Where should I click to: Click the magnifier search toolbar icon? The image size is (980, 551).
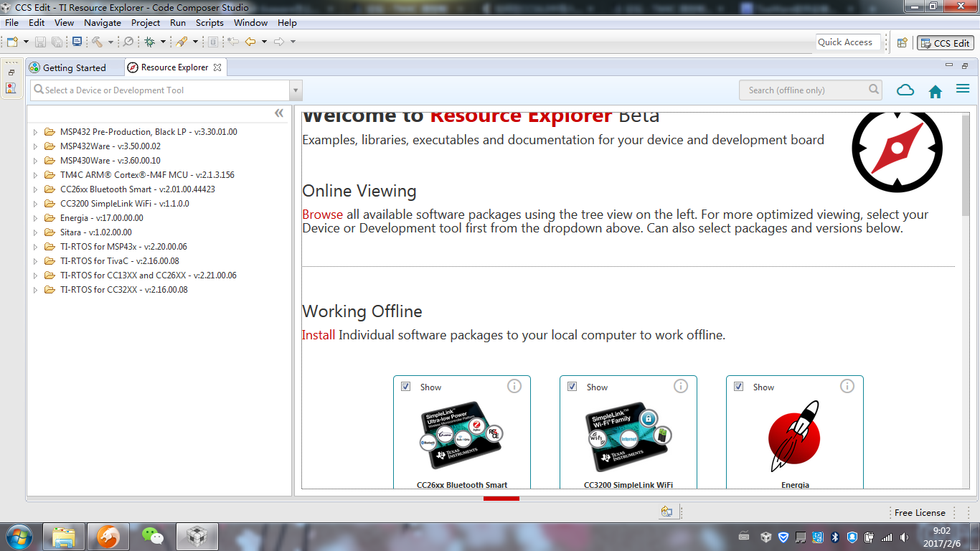[128, 42]
